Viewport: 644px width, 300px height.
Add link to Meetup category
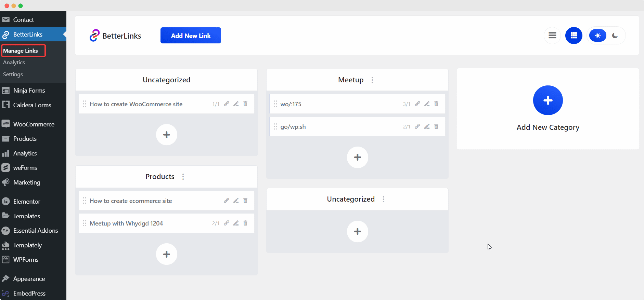(x=358, y=157)
